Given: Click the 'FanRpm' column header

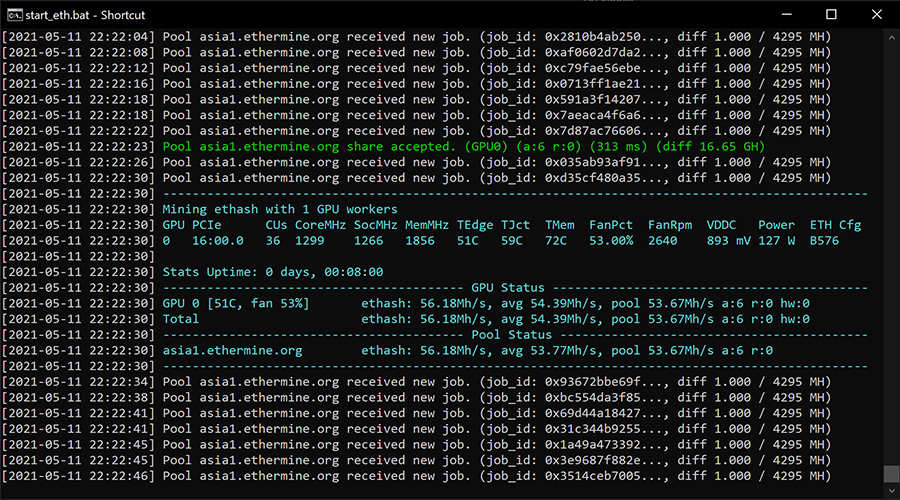Looking at the screenshot, I should point(670,225).
